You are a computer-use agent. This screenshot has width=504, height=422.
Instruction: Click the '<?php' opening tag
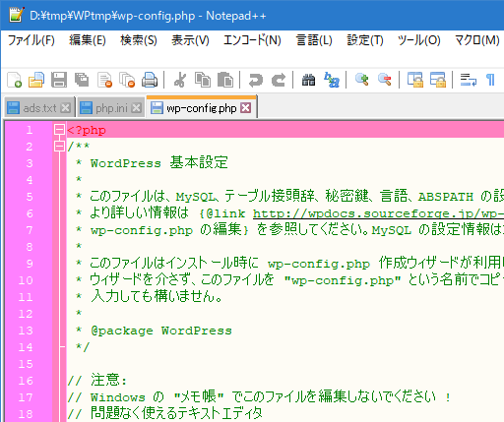(x=87, y=130)
